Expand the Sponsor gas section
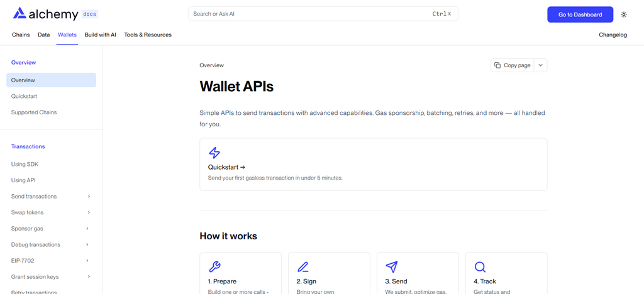 click(89, 229)
